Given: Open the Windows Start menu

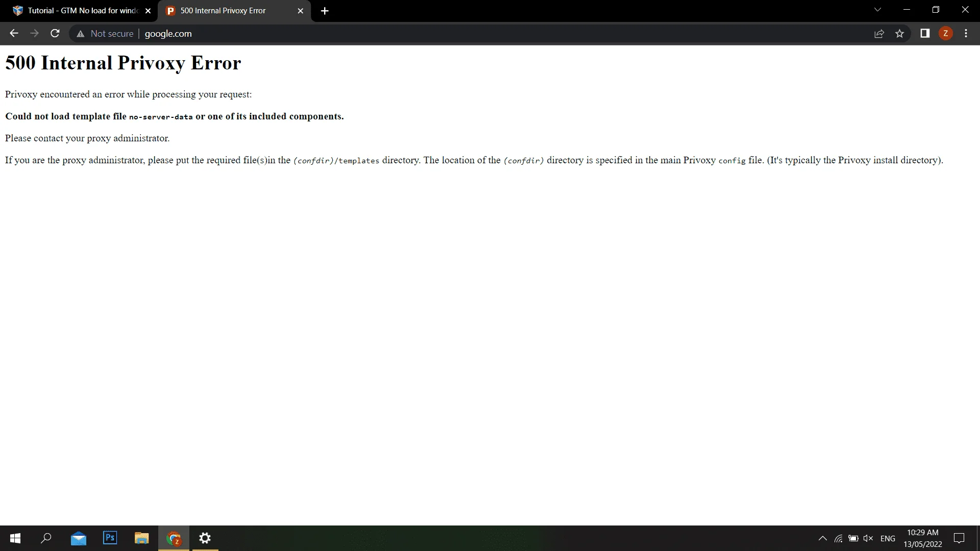Looking at the screenshot, I should coord(15,538).
